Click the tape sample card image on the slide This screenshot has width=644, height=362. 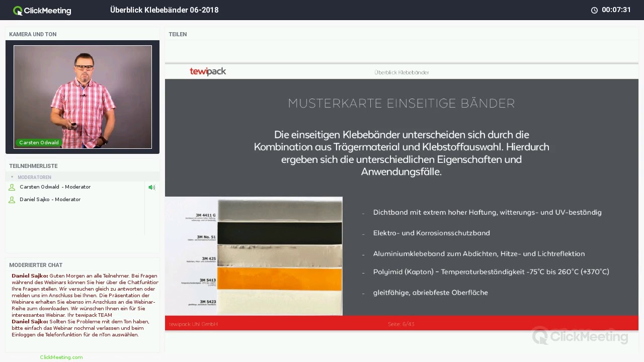click(254, 256)
